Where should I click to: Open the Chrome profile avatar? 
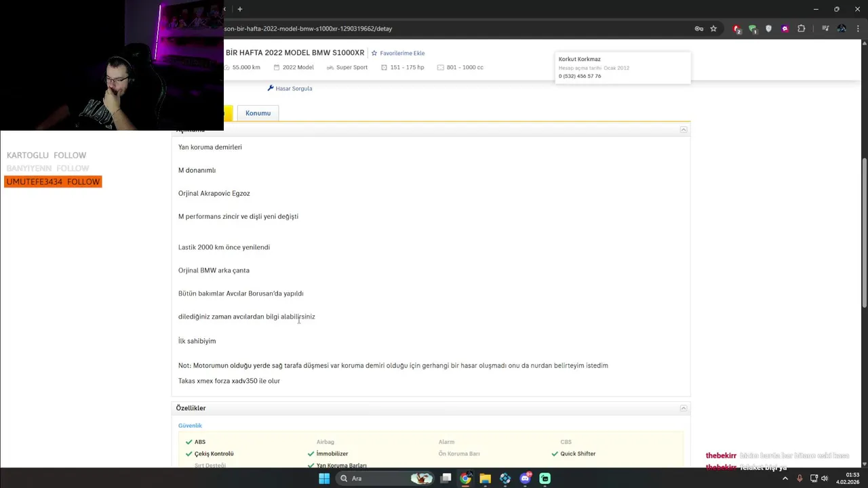842,28
